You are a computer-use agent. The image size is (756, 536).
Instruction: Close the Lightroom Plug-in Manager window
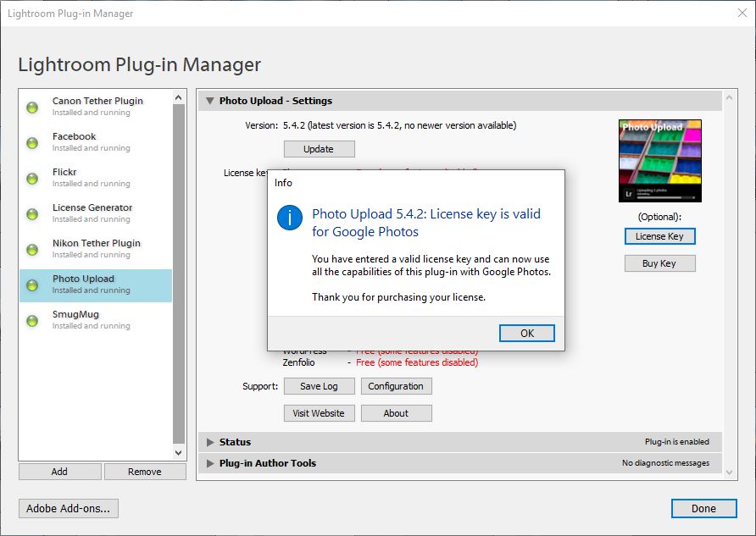[x=742, y=13]
